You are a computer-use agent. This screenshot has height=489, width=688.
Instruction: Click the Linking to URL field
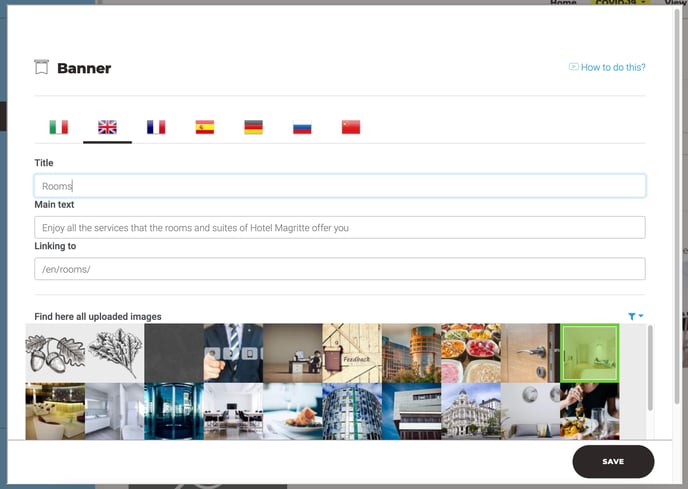pos(340,269)
